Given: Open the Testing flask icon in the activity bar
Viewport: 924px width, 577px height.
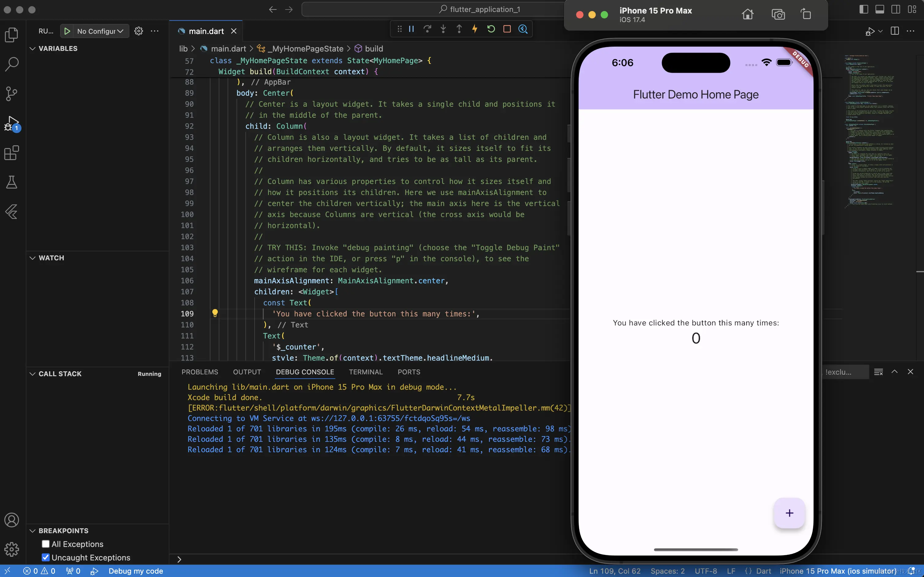Looking at the screenshot, I should click(11, 182).
